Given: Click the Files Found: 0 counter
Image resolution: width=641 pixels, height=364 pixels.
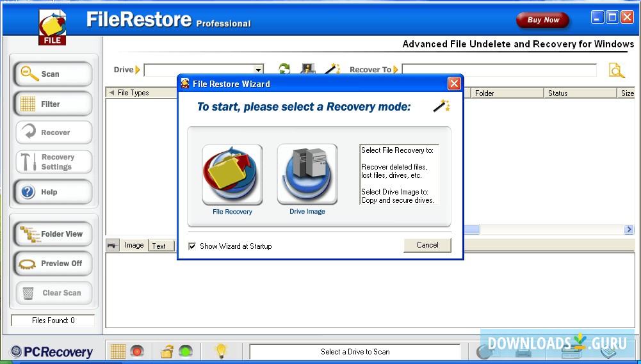Looking at the screenshot, I should point(53,320).
